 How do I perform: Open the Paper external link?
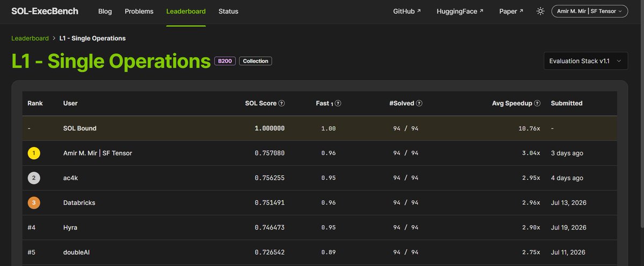(511, 11)
